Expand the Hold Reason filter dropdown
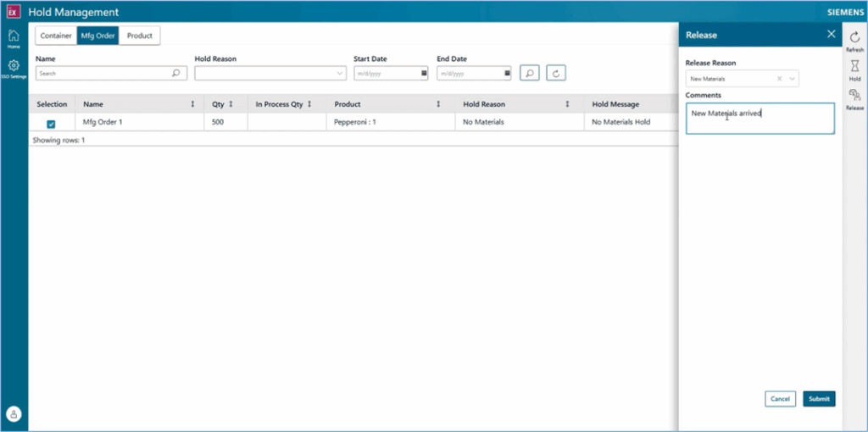 tap(339, 74)
